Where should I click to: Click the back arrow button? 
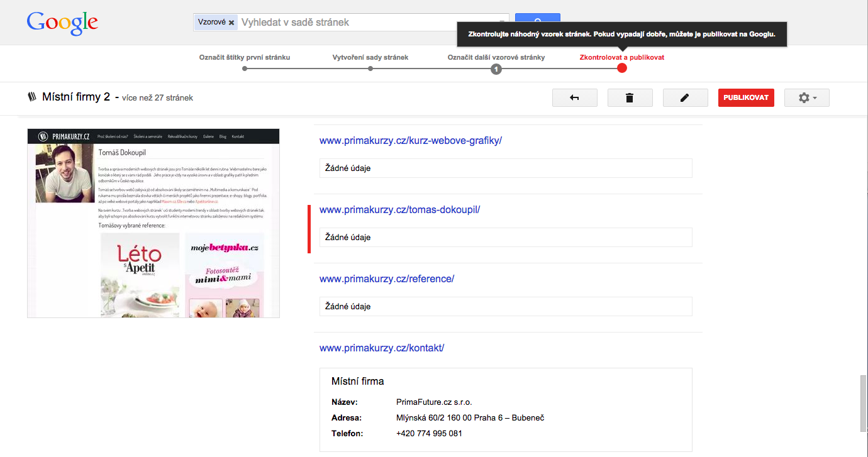coord(575,98)
